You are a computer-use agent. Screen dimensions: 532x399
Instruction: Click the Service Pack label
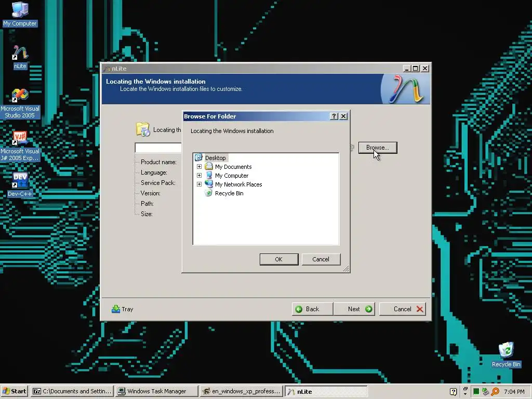click(x=158, y=182)
